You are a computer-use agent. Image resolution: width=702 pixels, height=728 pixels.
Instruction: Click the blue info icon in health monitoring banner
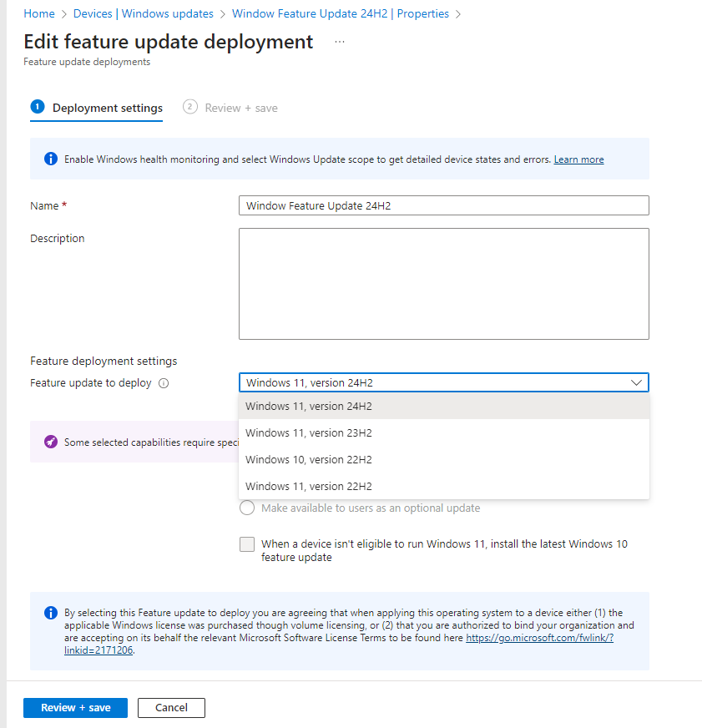tap(51, 159)
